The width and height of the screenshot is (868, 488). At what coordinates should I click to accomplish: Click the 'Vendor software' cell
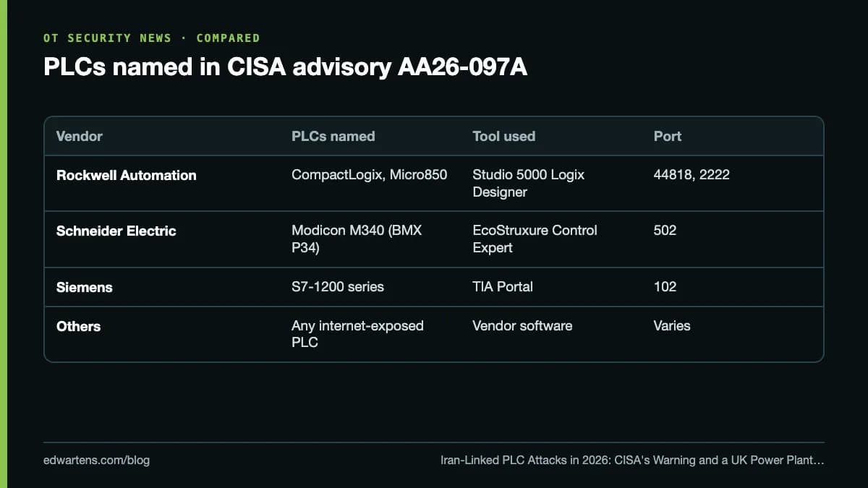coord(522,326)
